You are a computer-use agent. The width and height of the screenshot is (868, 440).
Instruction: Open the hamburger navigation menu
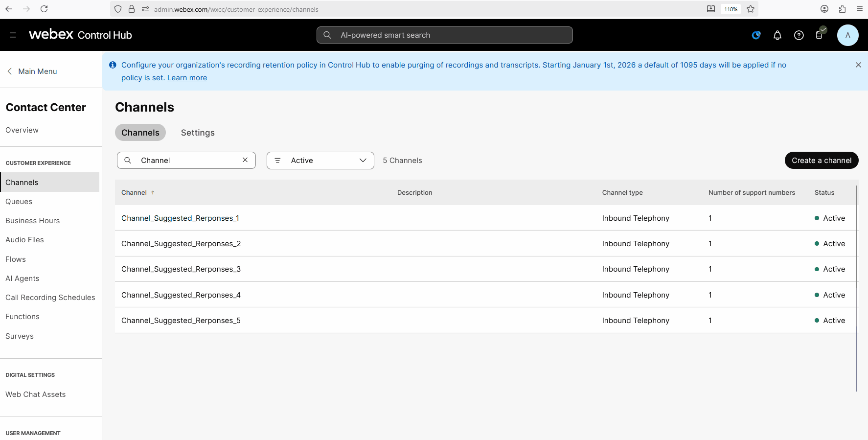coord(13,35)
